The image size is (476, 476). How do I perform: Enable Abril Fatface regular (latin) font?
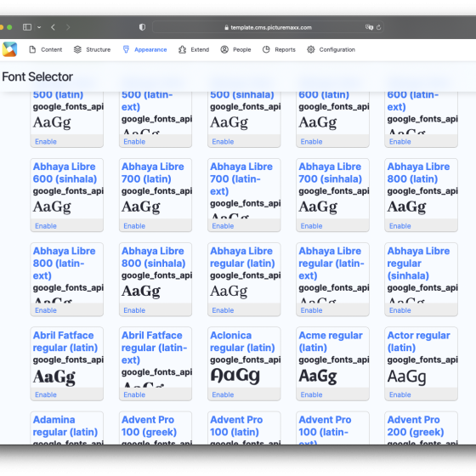click(46, 394)
